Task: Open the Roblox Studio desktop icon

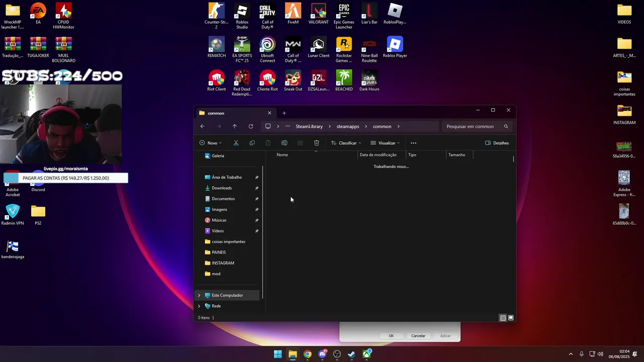Action: [242, 16]
